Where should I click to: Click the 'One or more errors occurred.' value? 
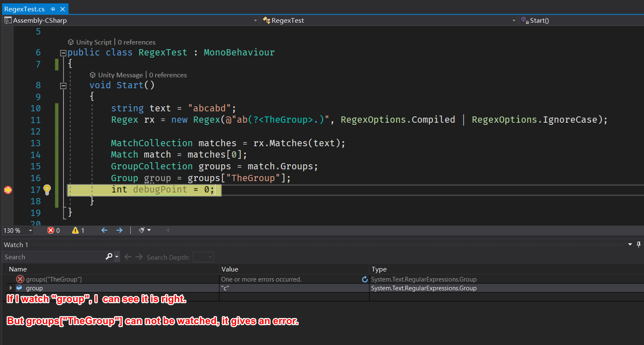click(x=261, y=279)
